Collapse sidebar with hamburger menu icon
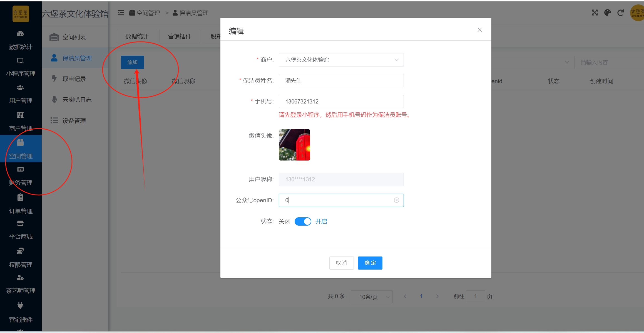The width and height of the screenshot is (644, 333). pyautogui.click(x=121, y=13)
